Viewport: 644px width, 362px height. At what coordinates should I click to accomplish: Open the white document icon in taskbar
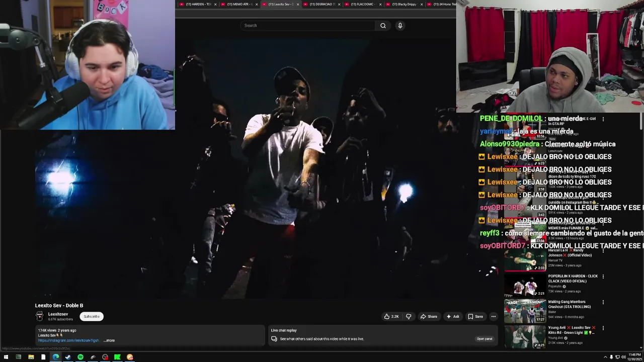pyautogui.click(x=43, y=357)
